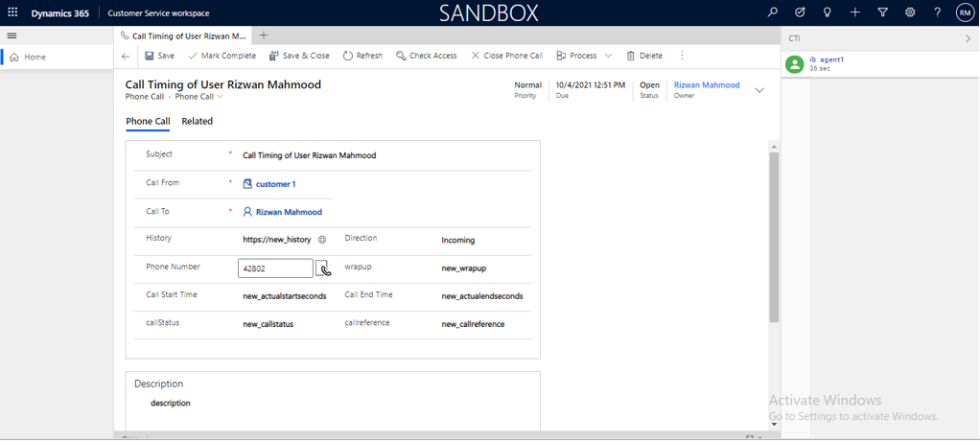Click the phone dial icon beside number

pos(322,268)
